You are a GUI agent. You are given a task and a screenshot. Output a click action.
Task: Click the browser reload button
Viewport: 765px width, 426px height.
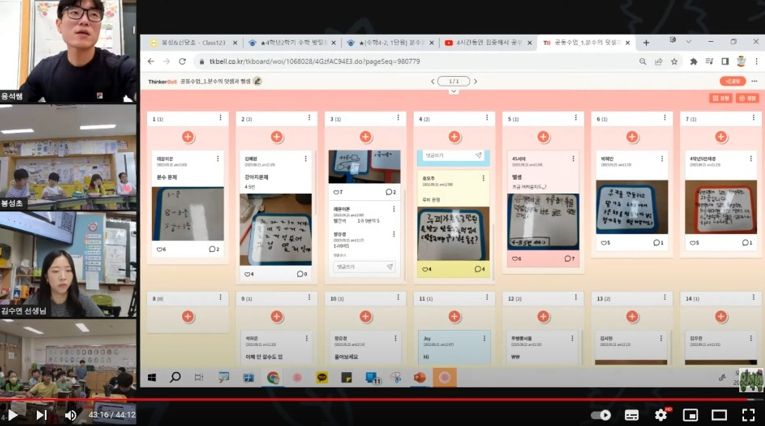click(181, 61)
